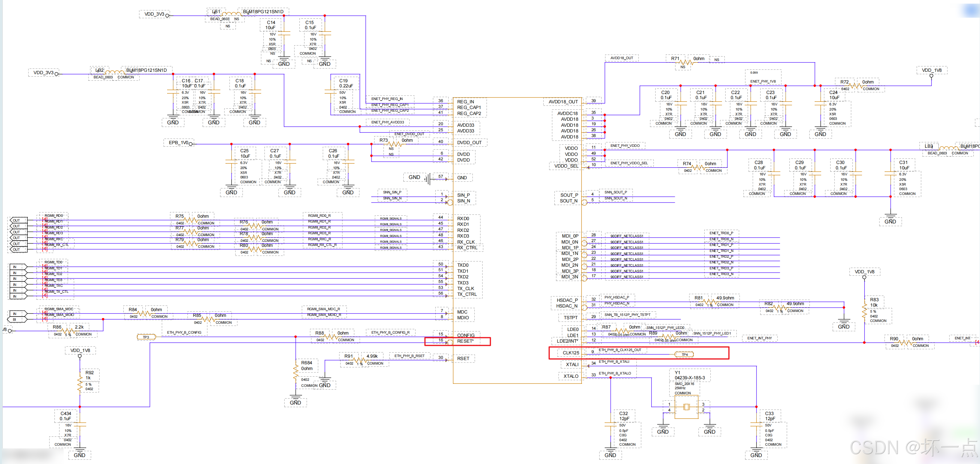Select the R92 1k resistor symbol
This screenshot has width=980, height=464.
pyautogui.click(x=80, y=384)
